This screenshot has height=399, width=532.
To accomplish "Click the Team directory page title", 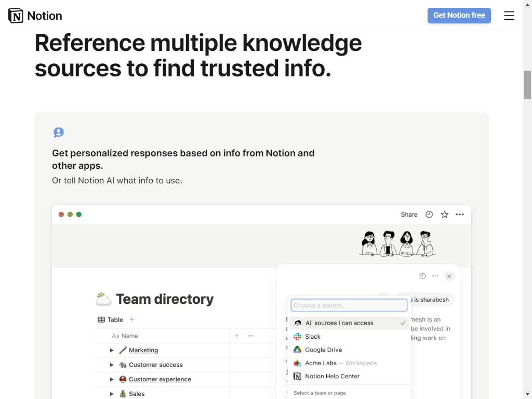I will [x=165, y=299].
